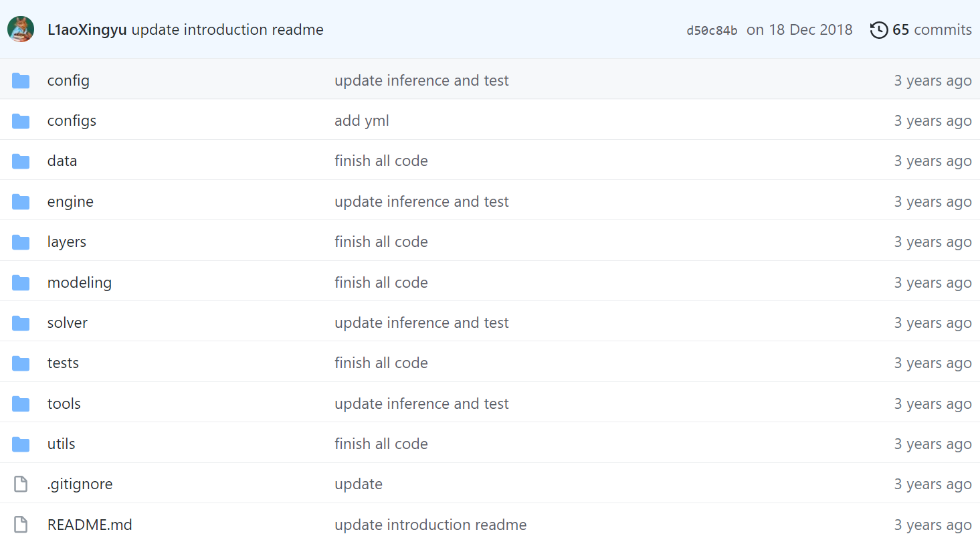This screenshot has width=980, height=542.
Task: Click '3 years ago' in solver row
Action: pos(933,323)
